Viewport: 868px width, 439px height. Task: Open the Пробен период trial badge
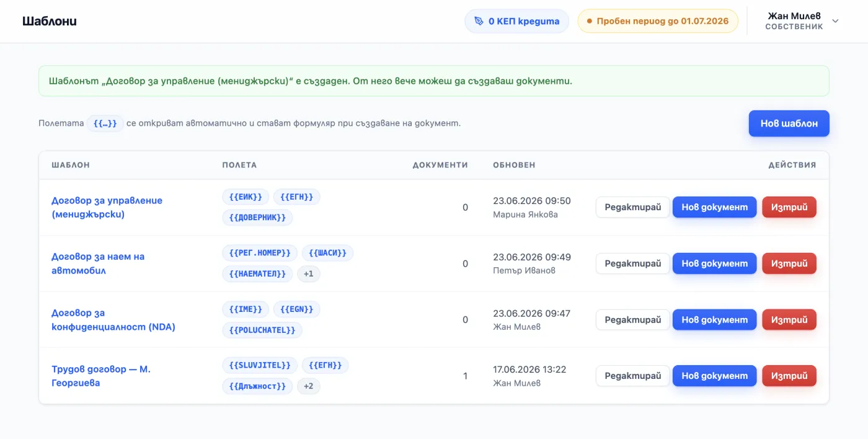[658, 21]
